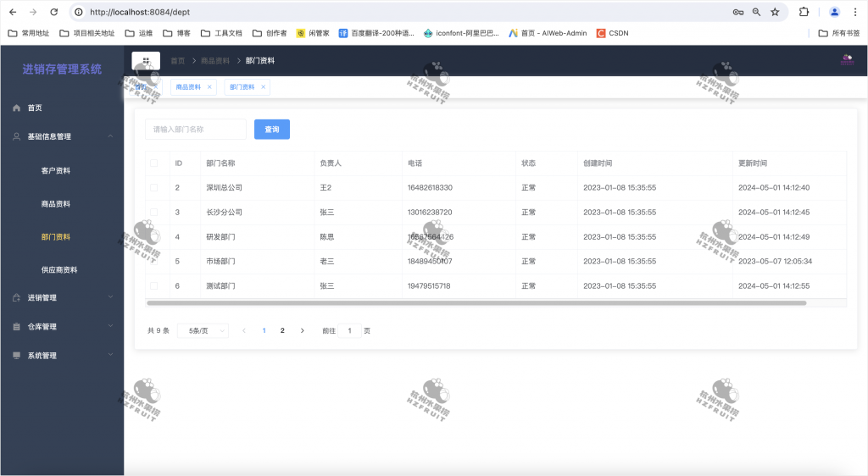Open 客户资料 menu item
This screenshot has width=868, height=476.
(x=55, y=171)
